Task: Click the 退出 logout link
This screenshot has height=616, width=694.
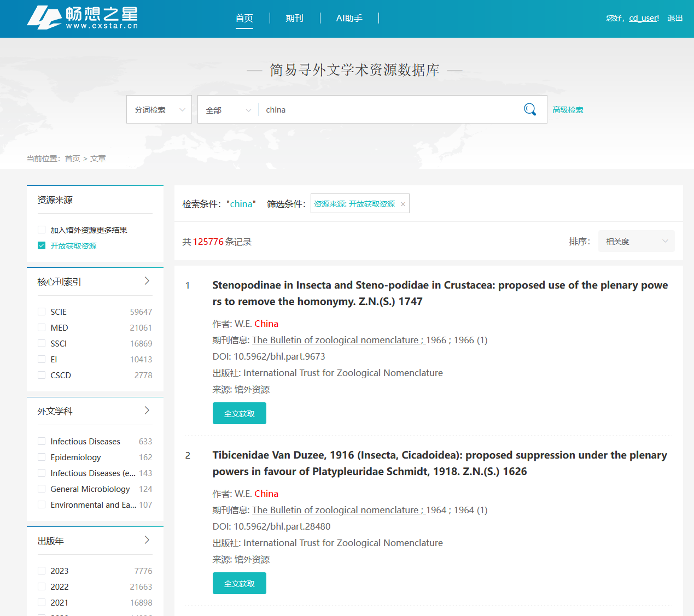Action: click(x=675, y=18)
